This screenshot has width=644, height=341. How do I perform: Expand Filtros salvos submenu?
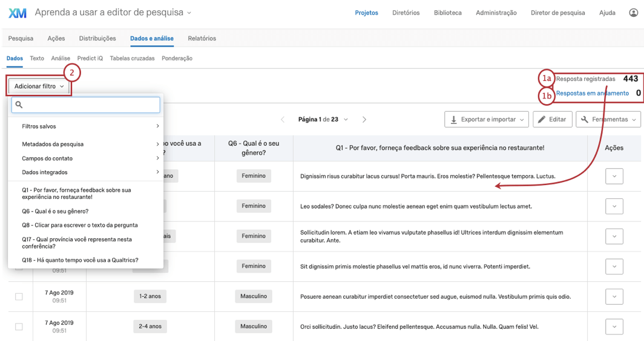85,126
